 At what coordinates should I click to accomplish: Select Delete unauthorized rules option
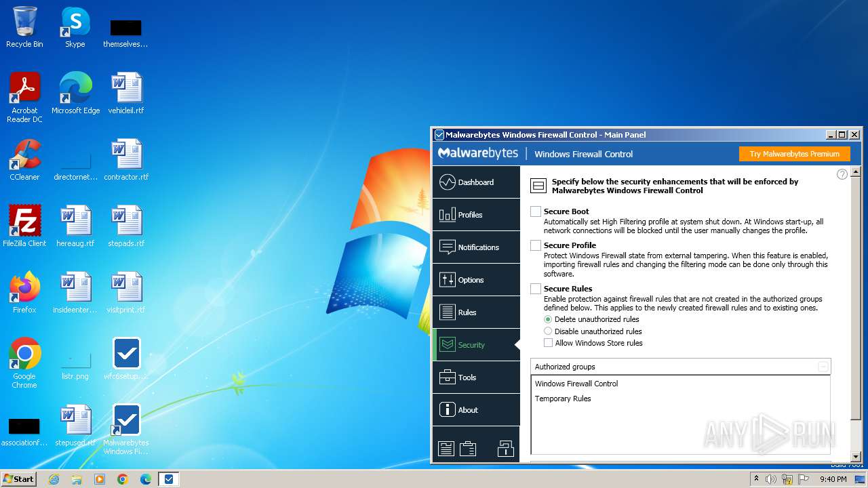pyautogui.click(x=548, y=319)
